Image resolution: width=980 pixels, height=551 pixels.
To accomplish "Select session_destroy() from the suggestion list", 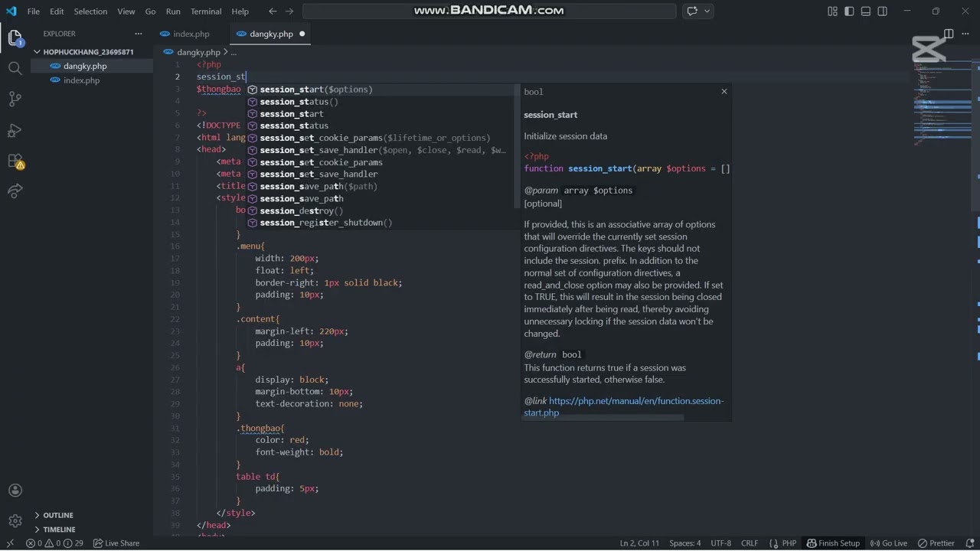I will [x=301, y=210].
